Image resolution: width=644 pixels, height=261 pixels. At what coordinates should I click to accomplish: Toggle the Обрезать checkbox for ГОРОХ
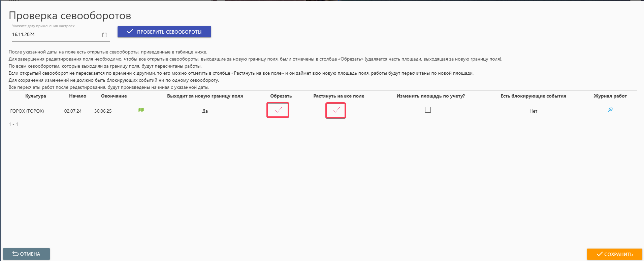click(x=278, y=110)
